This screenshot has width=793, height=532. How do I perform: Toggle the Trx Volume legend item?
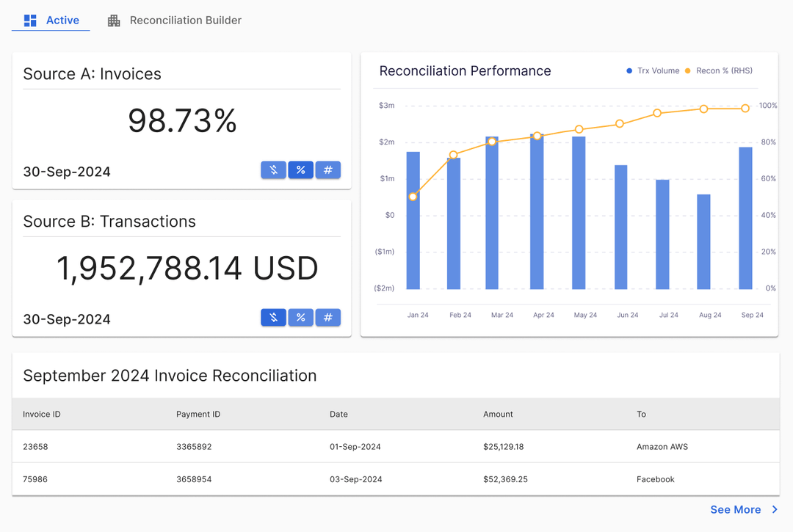(654, 70)
